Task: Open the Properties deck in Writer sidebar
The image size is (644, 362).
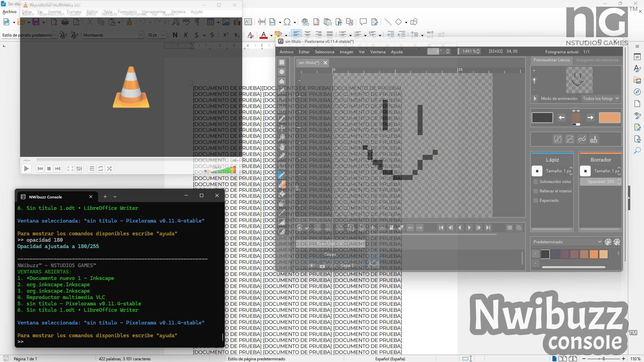Action: click(637, 57)
